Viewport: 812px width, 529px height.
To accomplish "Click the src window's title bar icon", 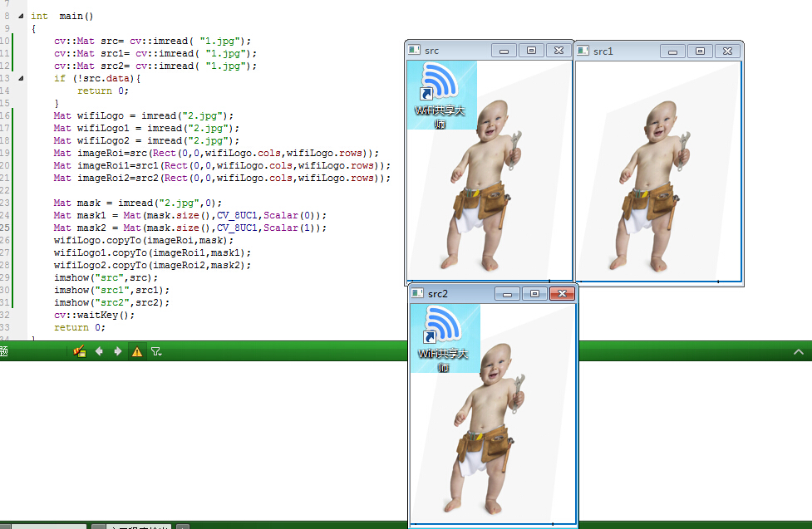I will tap(413, 50).
